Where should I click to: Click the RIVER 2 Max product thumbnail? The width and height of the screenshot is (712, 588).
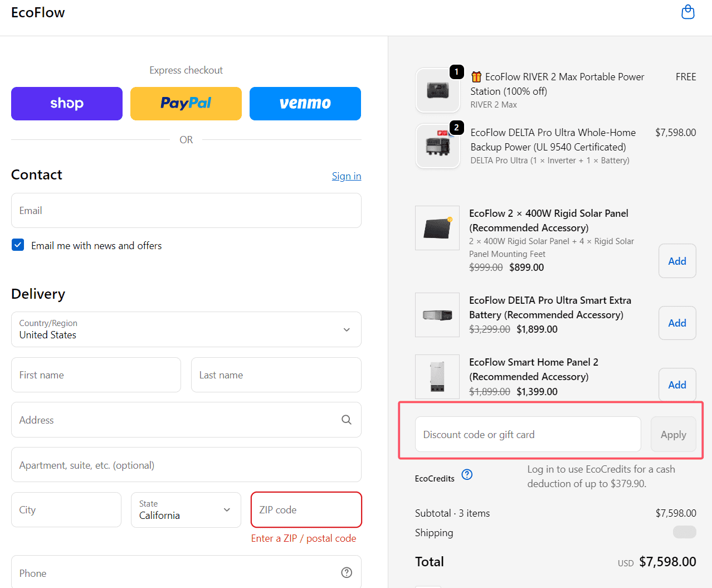pyautogui.click(x=438, y=90)
